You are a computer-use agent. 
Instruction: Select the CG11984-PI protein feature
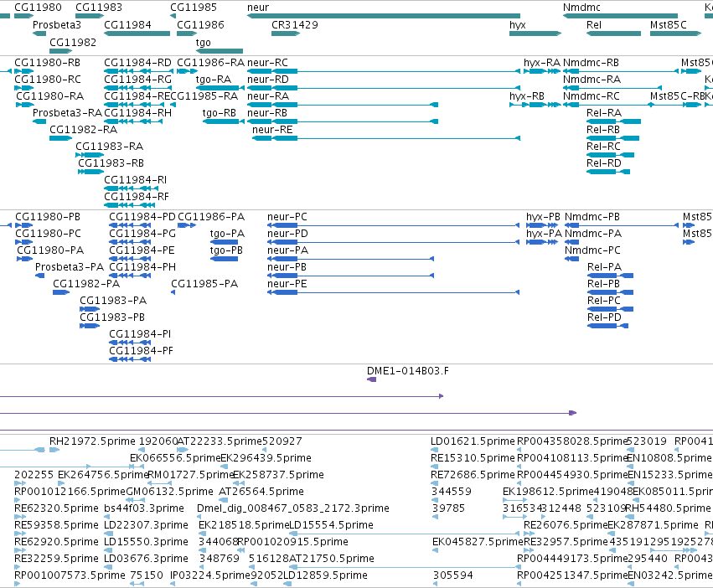[130, 343]
